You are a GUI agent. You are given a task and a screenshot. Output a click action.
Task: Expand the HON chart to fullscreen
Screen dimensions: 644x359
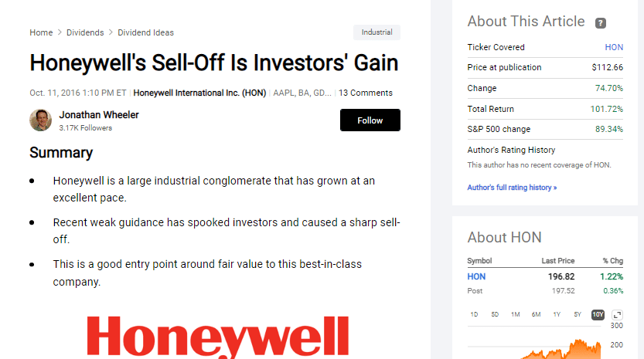pyautogui.click(x=617, y=315)
